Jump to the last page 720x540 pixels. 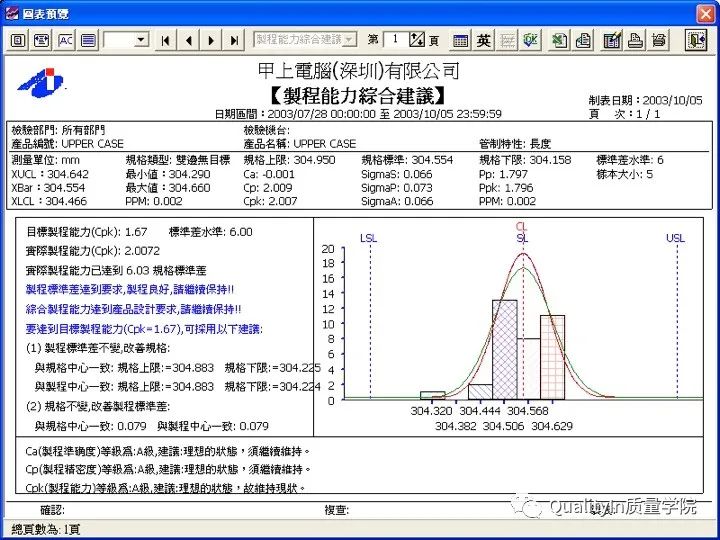pyautogui.click(x=234, y=40)
